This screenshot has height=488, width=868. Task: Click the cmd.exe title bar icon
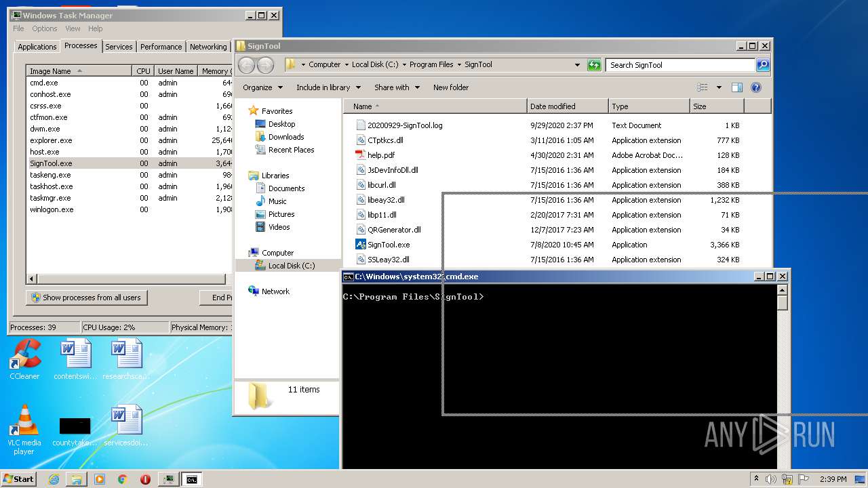pos(348,277)
